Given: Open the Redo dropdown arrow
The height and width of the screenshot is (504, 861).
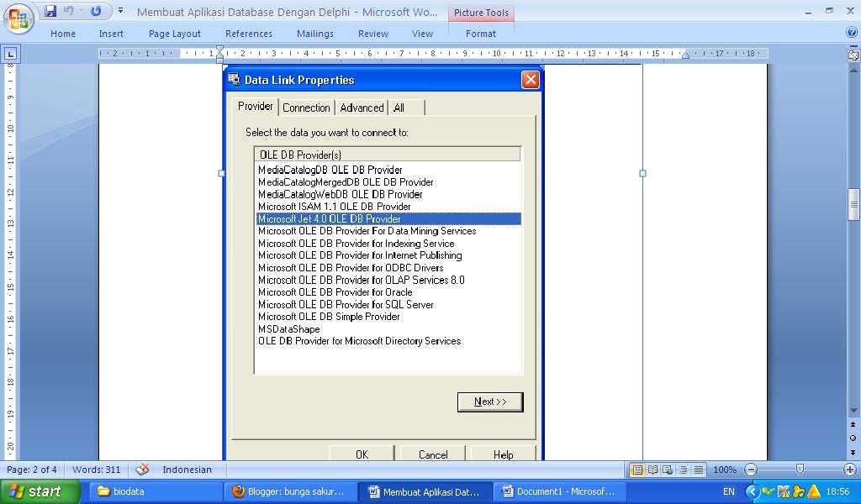Looking at the screenshot, I should point(81,10).
